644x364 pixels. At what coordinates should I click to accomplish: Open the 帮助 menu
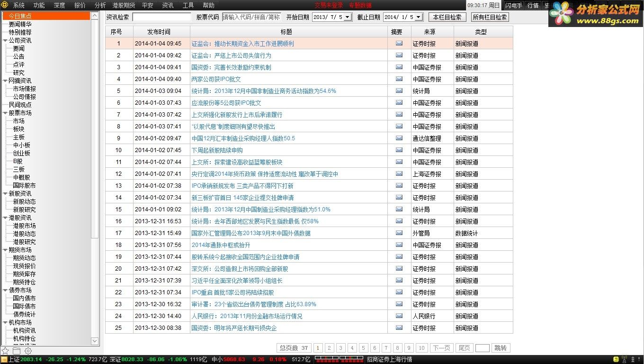(208, 5)
